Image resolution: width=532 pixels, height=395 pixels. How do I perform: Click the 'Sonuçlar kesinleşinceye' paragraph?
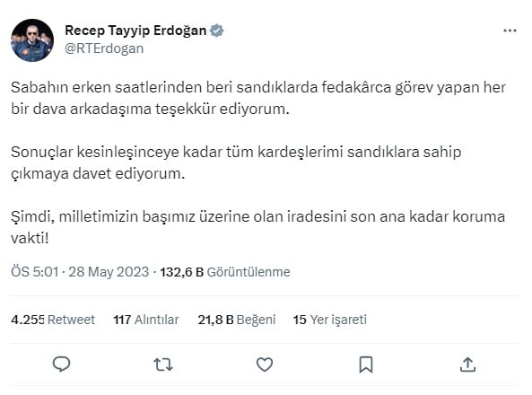[x=236, y=162]
